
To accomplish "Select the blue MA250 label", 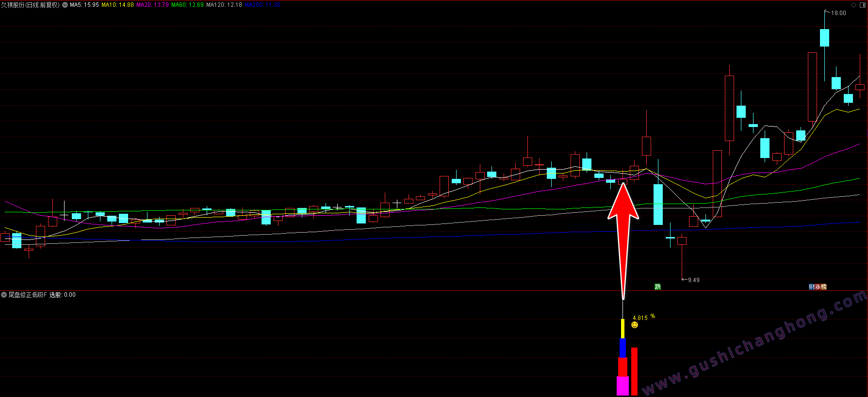I will coord(262,5).
